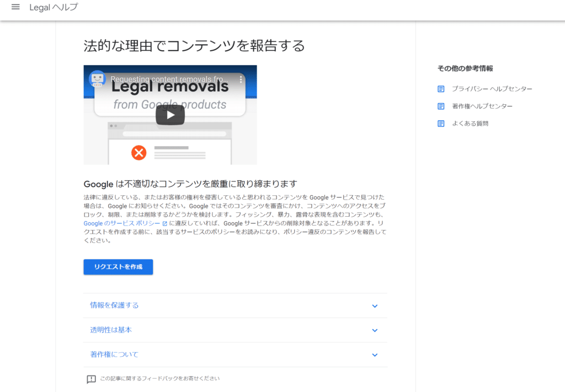This screenshot has height=392, width=565.
Task: Open the hamburger navigation menu
Action: click(15, 7)
